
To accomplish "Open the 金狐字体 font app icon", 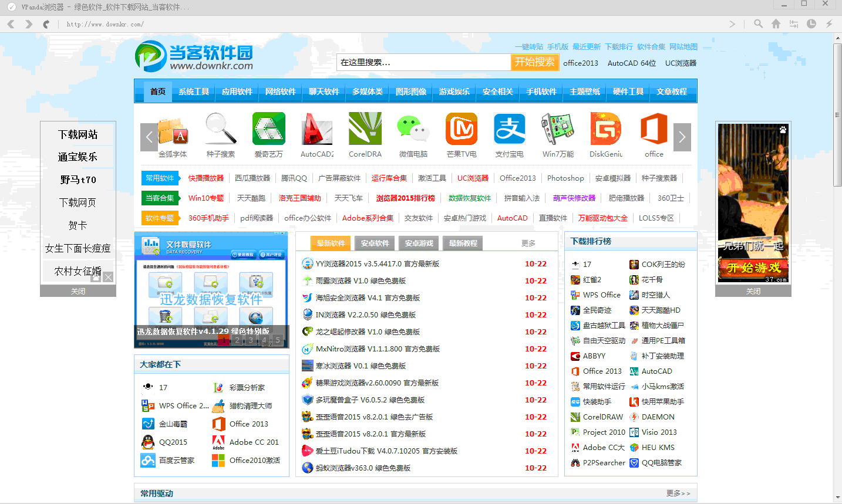I will click(173, 130).
